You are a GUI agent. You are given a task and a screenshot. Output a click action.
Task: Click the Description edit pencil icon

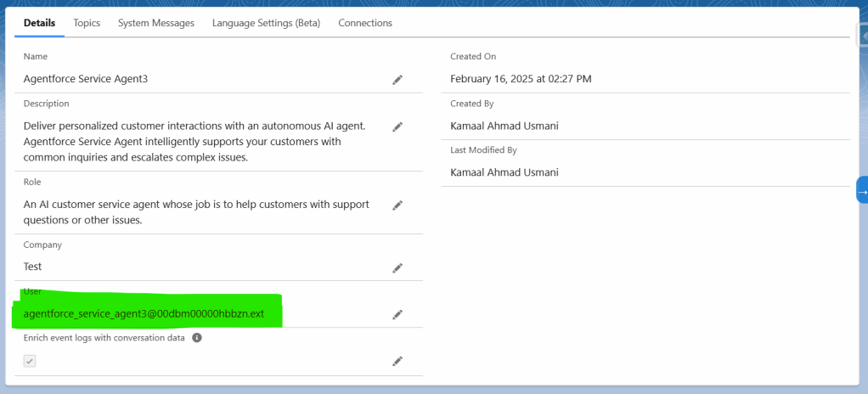tap(397, 127)
